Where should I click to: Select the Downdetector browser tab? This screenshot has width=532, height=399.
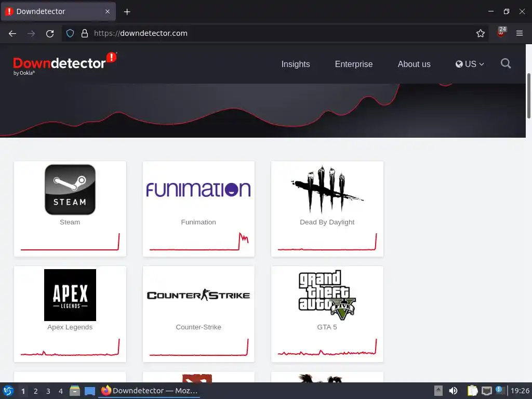(x=58, y=11)
